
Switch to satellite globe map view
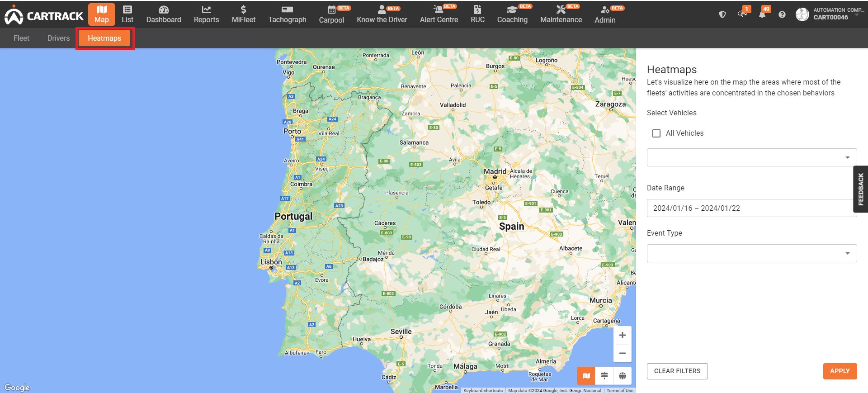click(x=623, y=376)
